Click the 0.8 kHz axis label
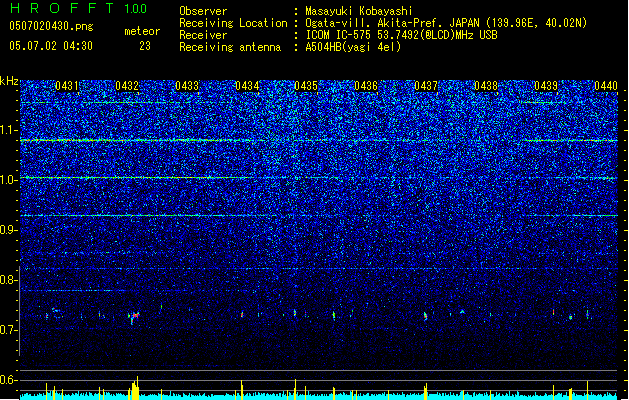629x400 pixels. coord(8,280)
